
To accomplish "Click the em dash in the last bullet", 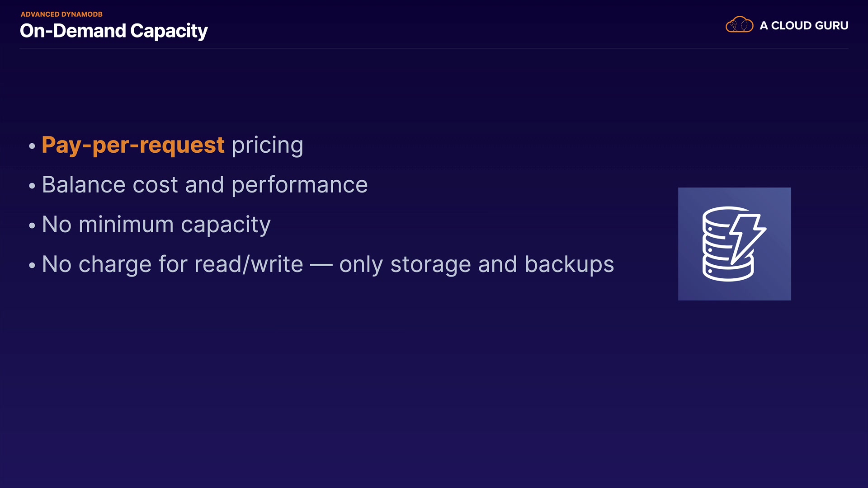I will click(321, 265).
